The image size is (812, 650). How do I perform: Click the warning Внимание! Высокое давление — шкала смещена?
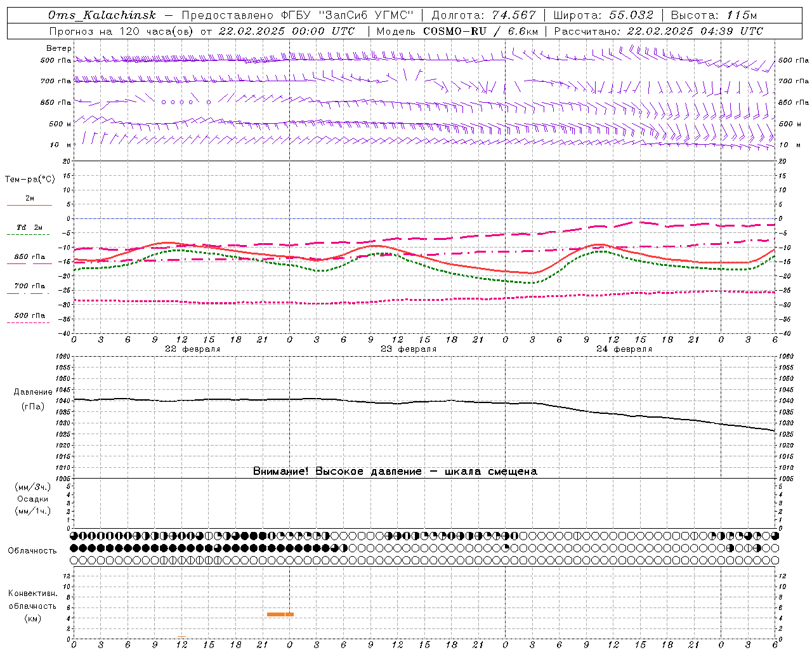coord(395,471)
